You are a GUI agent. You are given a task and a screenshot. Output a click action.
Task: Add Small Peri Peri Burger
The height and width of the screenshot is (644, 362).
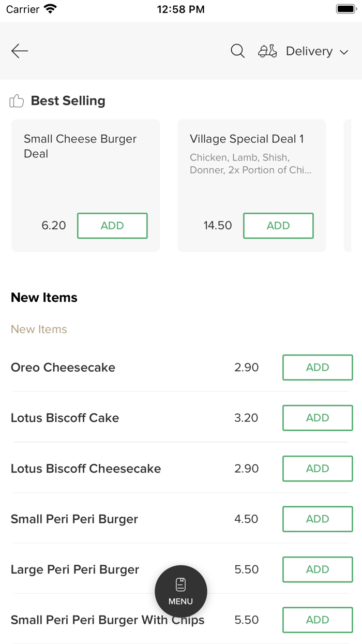317,519
